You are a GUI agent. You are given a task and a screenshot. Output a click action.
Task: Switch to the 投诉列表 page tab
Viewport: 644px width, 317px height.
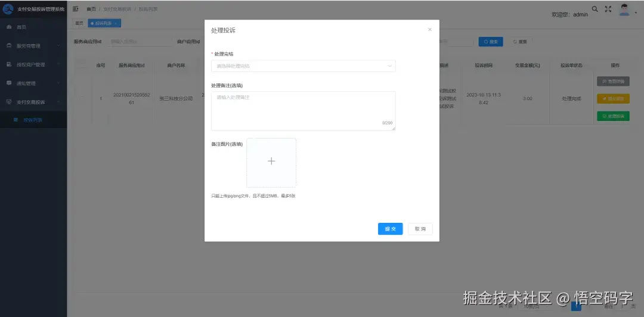click(x=104, y=23)
